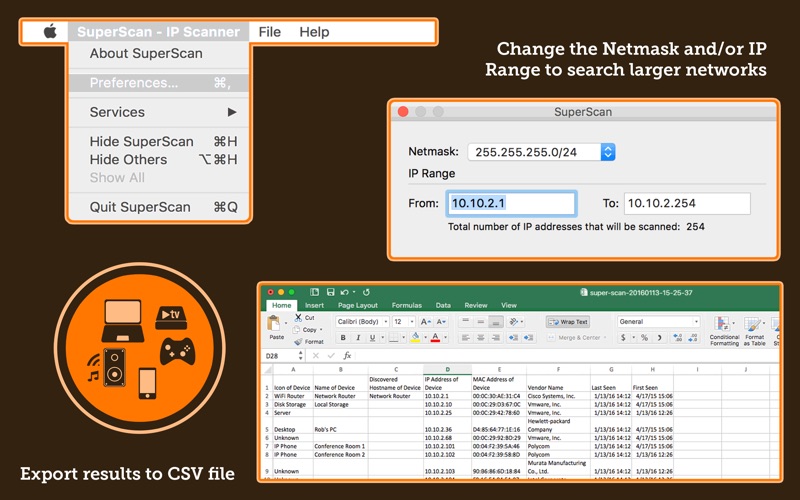
Task: Open the Calibri font name dropdown
Action: pos(361,322)
